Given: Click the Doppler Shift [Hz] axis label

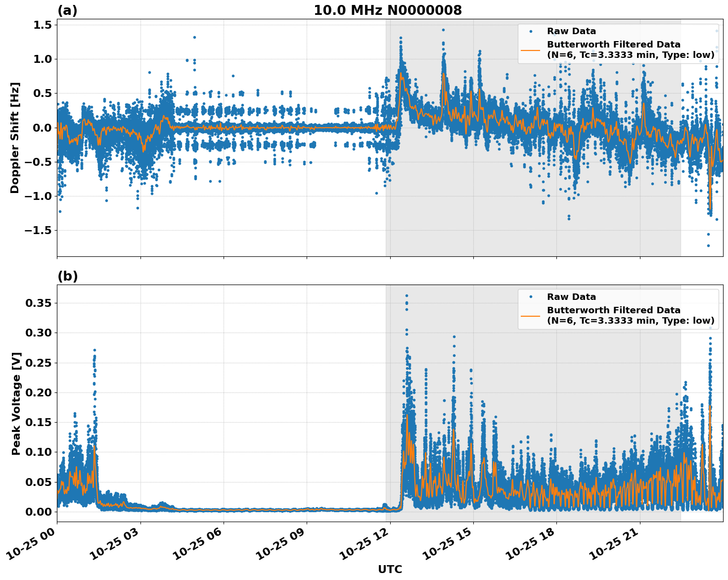Looking at the screenshot, I should pyautogui.click(x=15, y=138).
